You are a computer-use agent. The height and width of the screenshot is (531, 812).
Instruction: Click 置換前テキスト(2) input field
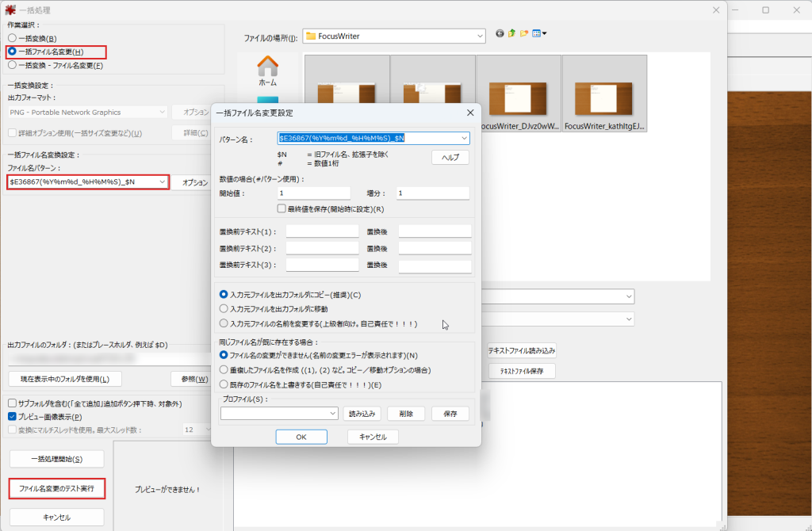322,248
